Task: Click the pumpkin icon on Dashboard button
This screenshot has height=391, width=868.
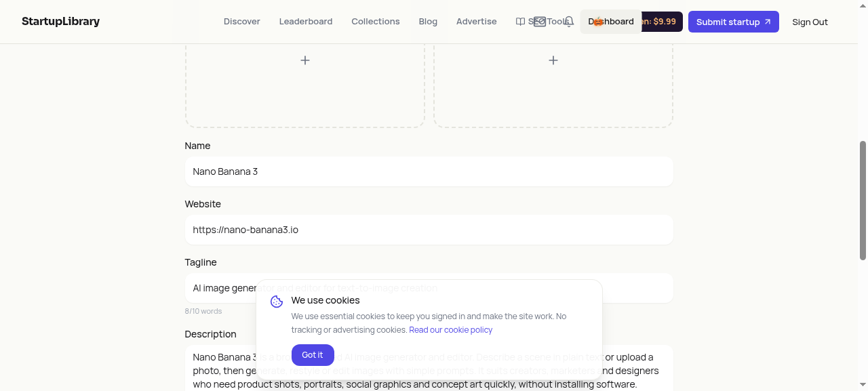Action: tap(598, 22)
